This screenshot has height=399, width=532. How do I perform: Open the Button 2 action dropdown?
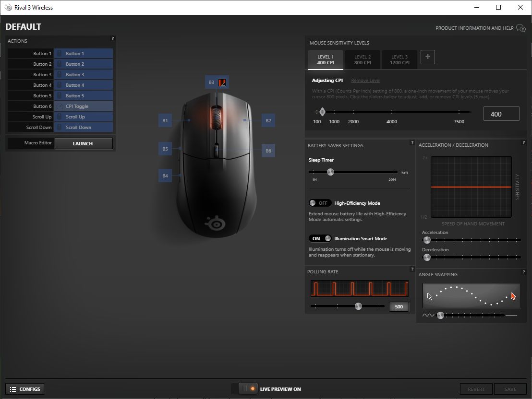pos(84,64)
